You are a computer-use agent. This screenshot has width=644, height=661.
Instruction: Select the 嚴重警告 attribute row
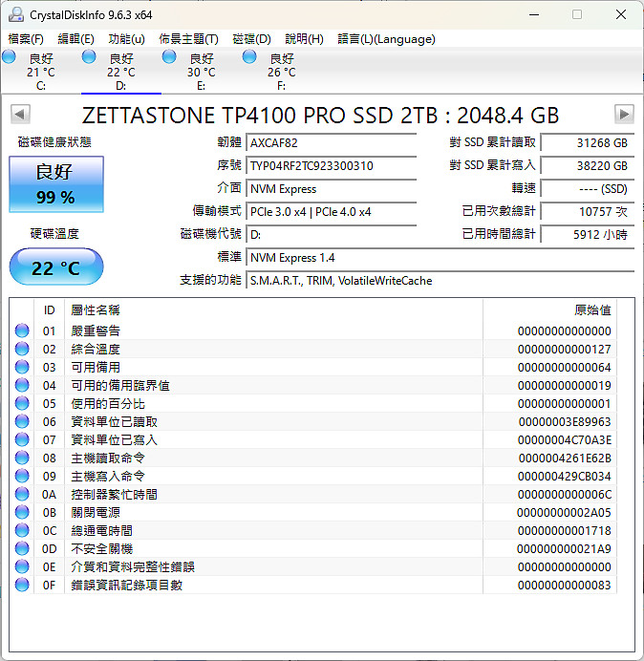(313, 330)
